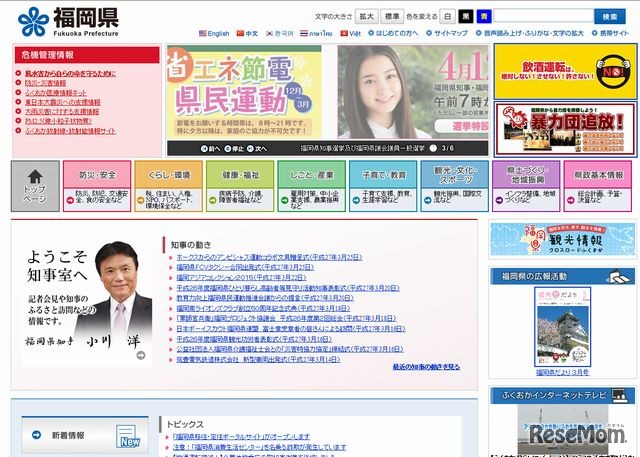The height and width of the screenshot is (457, 640).
Task: Click arrow icon under くらし・環境
Action: click(x=141, y=200)
